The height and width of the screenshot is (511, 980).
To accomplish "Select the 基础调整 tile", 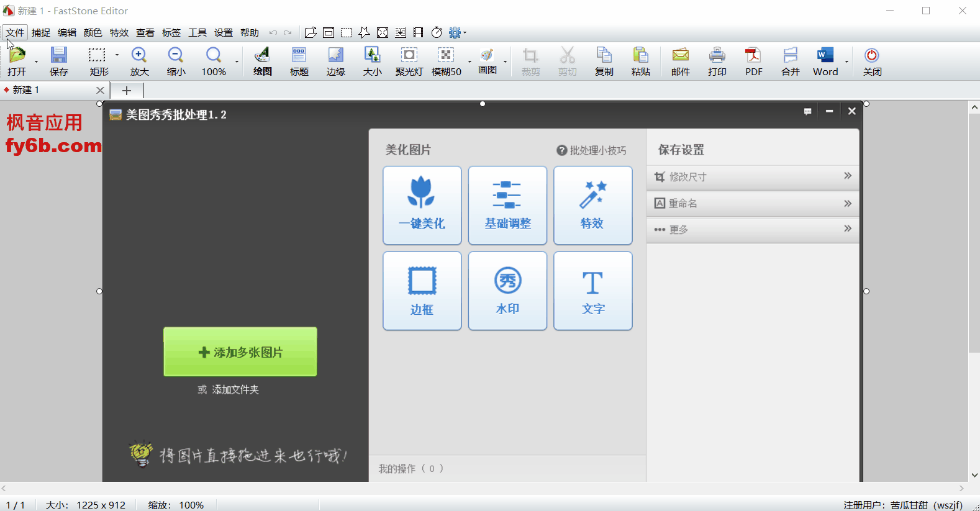I will coord(507,206).
